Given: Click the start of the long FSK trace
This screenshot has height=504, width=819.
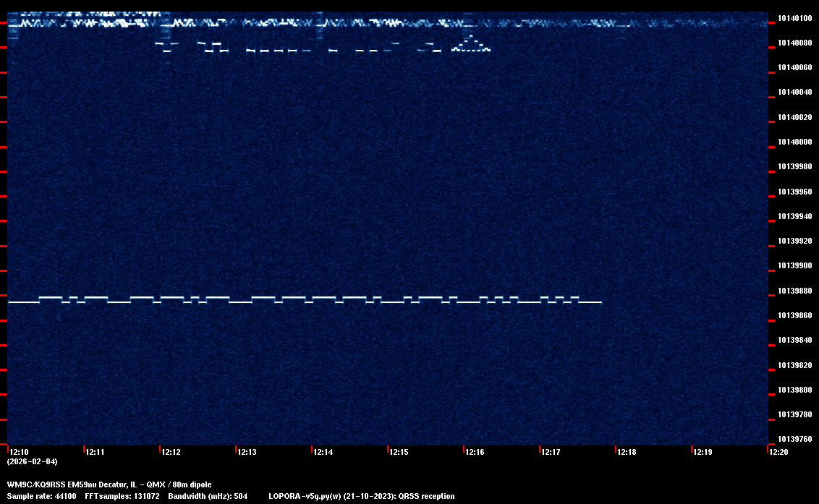Looking at the screenshot, I should point(10,302).
